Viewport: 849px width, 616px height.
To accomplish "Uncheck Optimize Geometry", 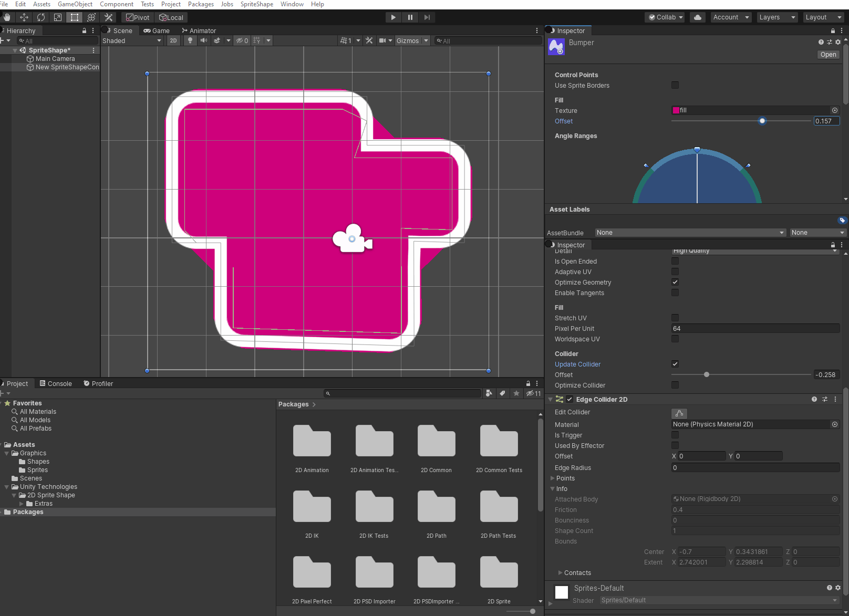I will pyautogui.click(x=675, y=282).
